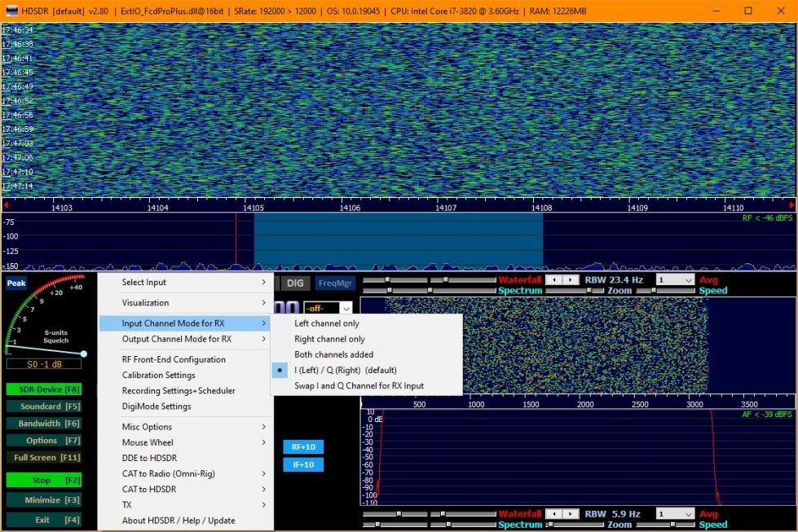Open RF Front-End Configuration menu entry
This screenshot has width=798, height=532.
[174, 359]
